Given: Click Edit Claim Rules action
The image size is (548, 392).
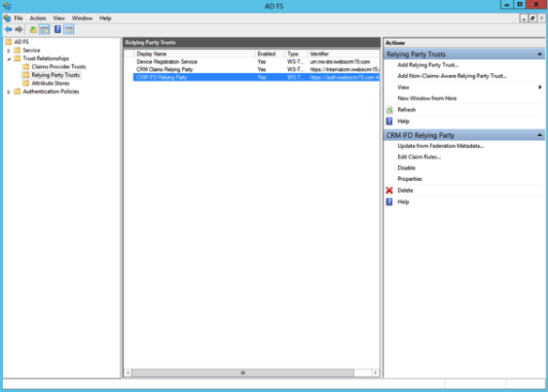Looking at the screenshot, I should (x=419, y=158).
